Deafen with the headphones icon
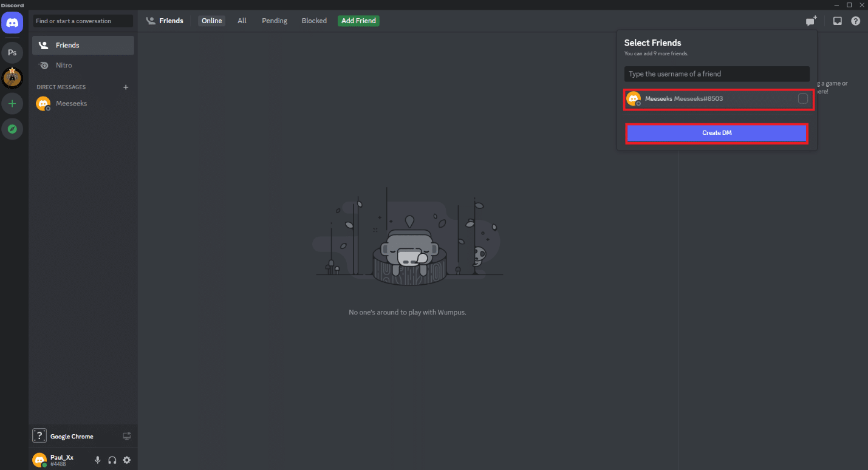Image resolution: width=868 pixels, height=470 pixels. click(112, 460)
